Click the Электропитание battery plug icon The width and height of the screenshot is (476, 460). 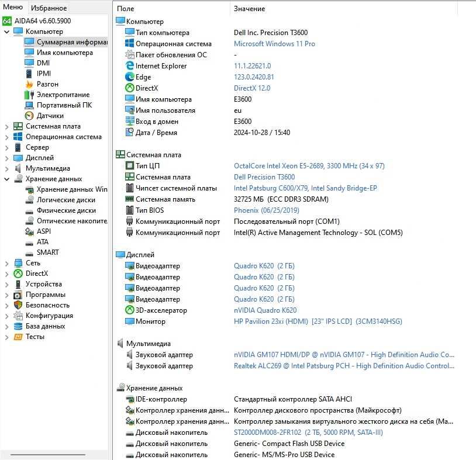tap(29, 95)
